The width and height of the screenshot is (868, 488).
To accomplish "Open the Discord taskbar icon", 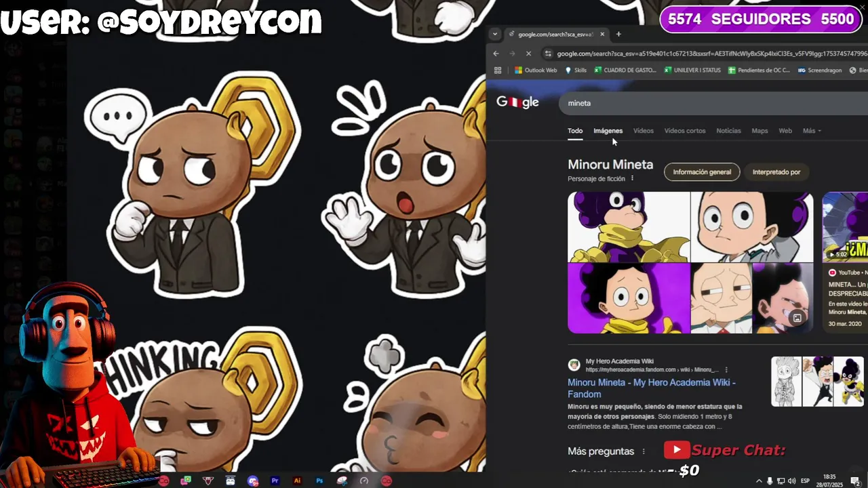I will 253,481.
